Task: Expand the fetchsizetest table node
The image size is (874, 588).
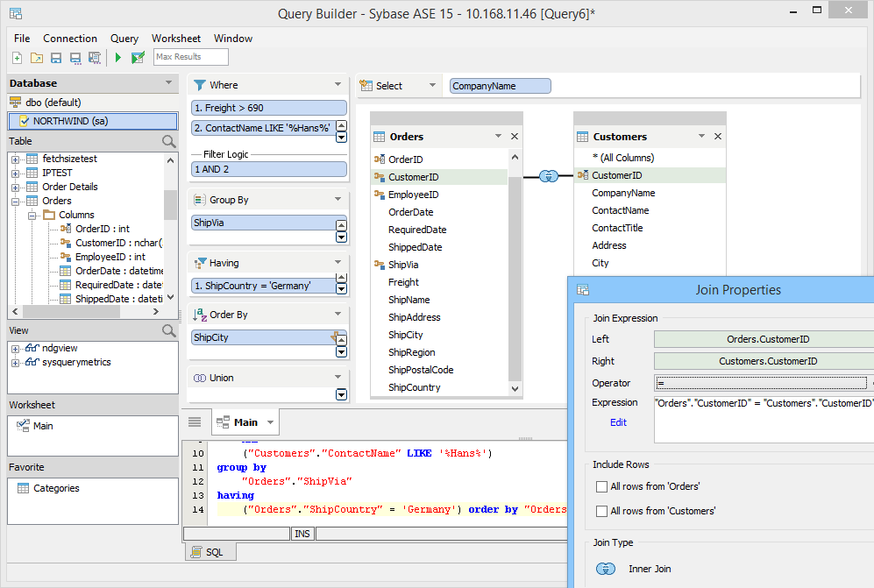Action: (x=15, y=159)
